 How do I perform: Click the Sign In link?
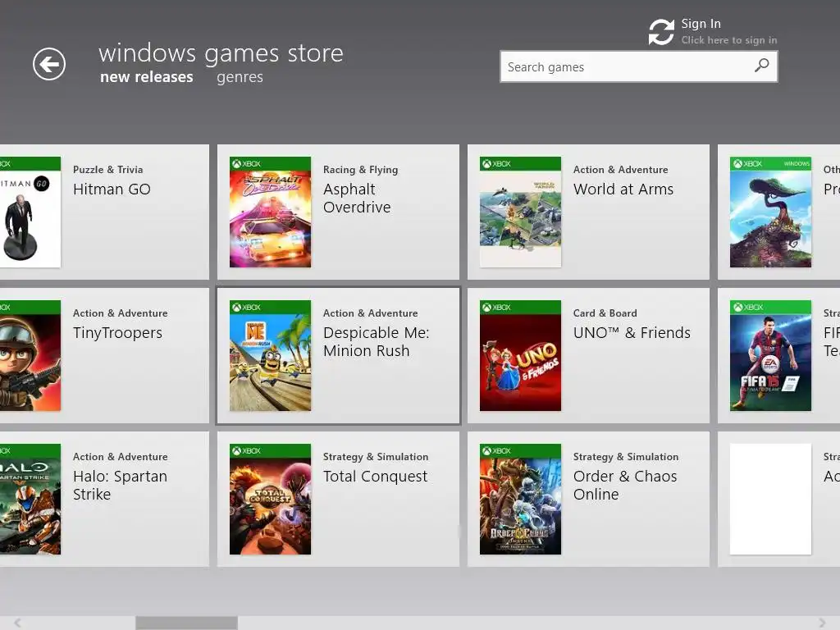point(701,24)
